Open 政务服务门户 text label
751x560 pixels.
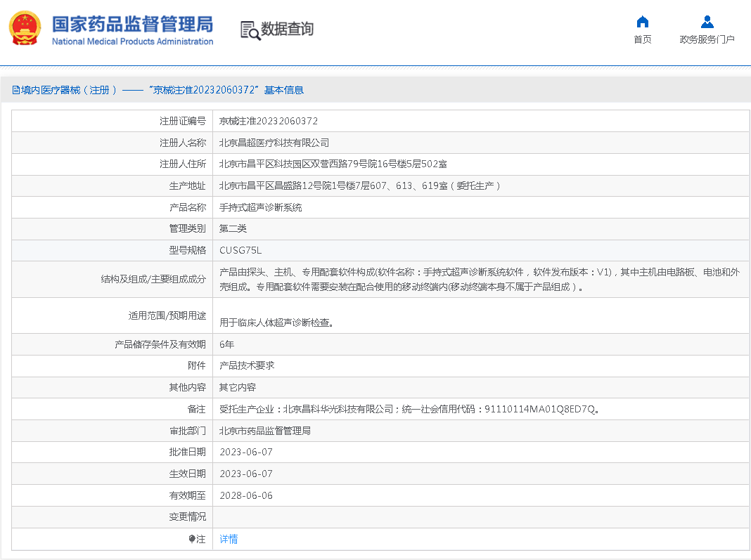pos(707,39)
